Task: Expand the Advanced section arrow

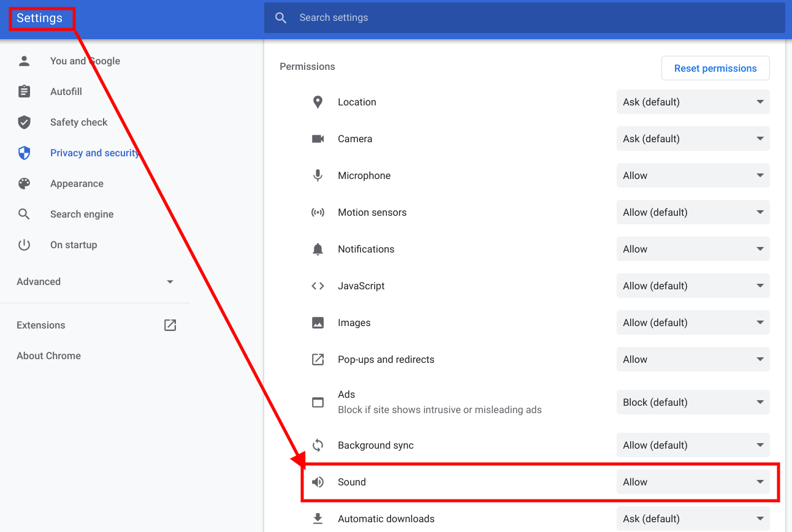Action: [170, 282]
